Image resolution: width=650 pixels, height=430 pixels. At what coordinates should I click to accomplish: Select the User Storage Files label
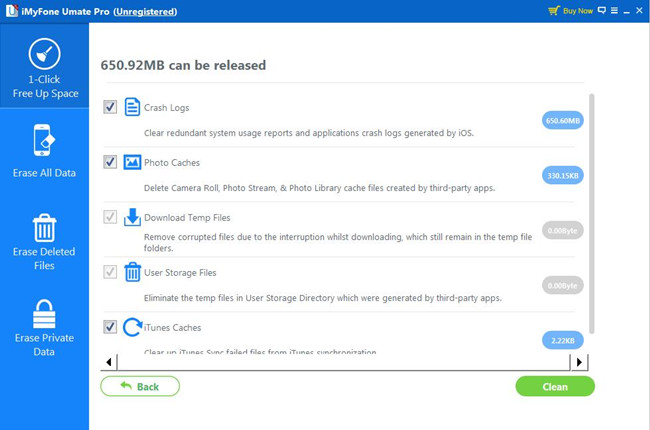[180, 272]
